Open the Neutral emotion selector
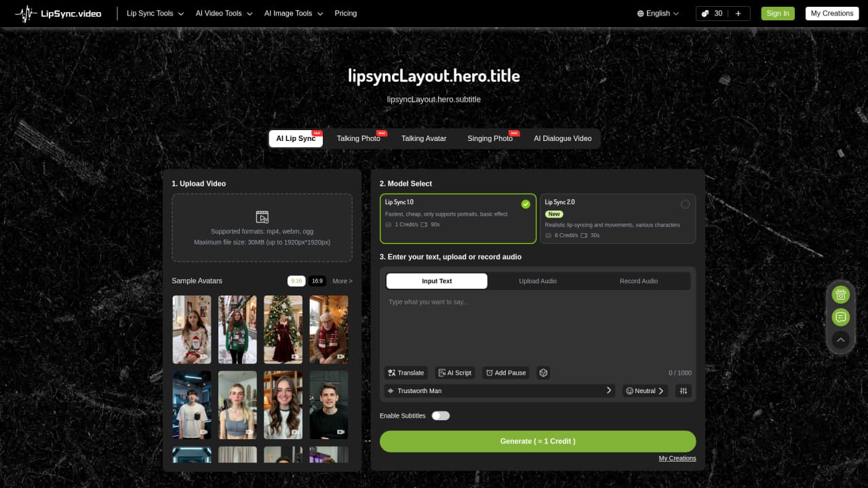Viewport: 868px width, 488px height. tap(645, 391)
